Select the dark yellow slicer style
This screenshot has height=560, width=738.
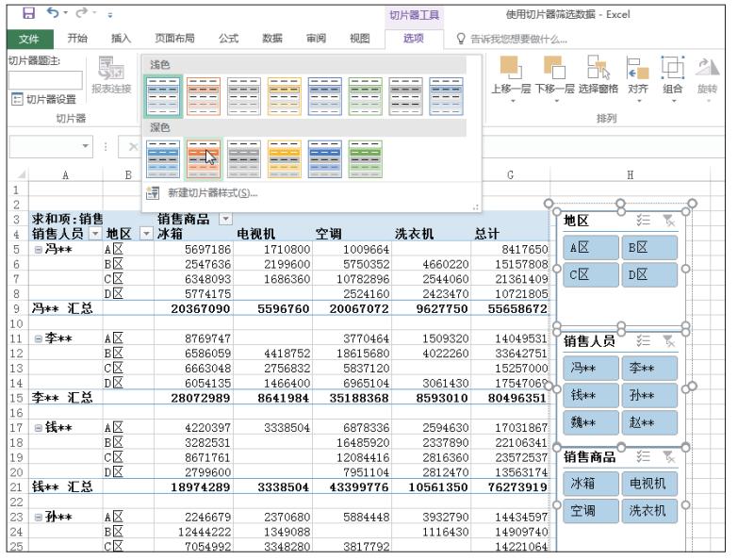[x=285, y=159]
